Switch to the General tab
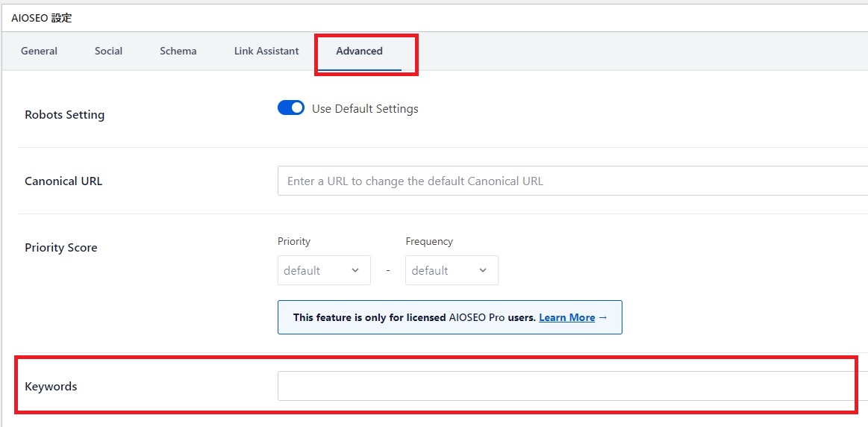This screenshot has height=427, width=868. click(39, 51)
